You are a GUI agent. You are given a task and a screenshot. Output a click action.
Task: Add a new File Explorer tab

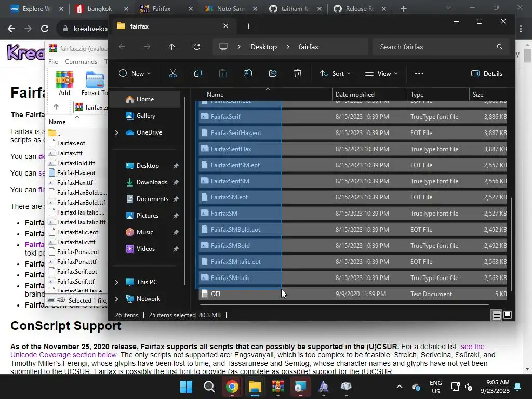[248, 26]
